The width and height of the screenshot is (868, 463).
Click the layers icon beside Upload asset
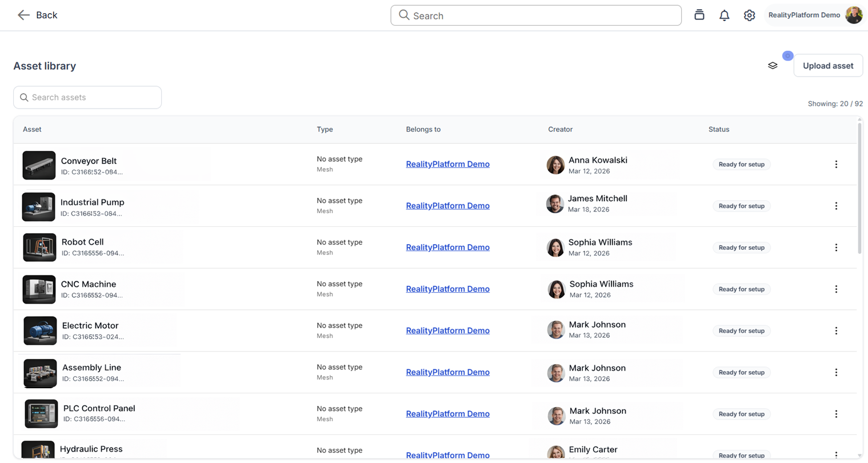coord(773,66)
